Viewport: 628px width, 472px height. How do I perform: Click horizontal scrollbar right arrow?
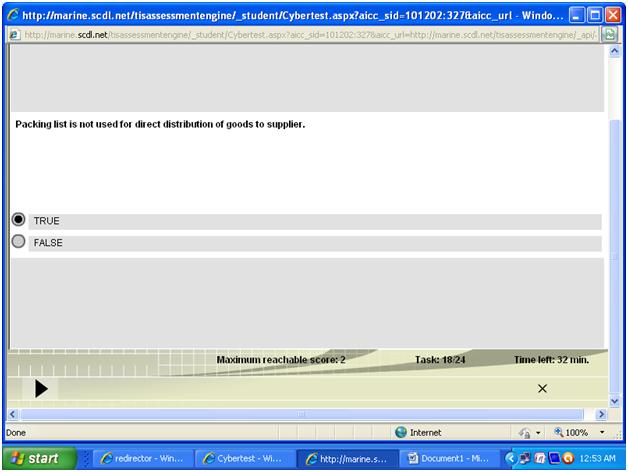coord(601,414)
